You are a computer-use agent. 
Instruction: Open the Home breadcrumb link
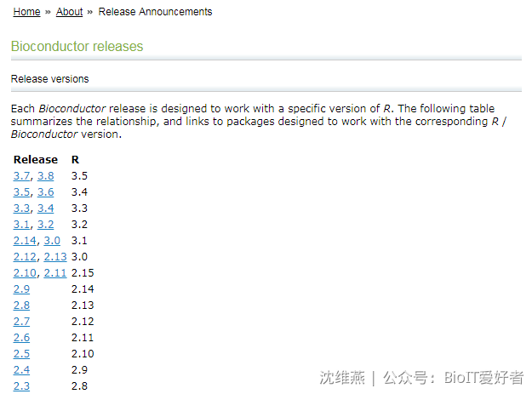click(26, 12)
